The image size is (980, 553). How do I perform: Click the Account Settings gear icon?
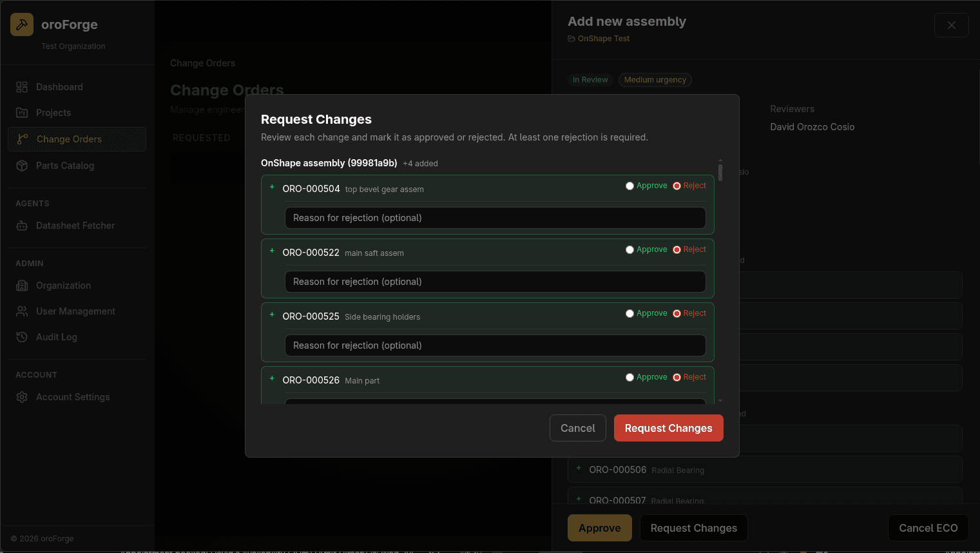click(22, 397)
